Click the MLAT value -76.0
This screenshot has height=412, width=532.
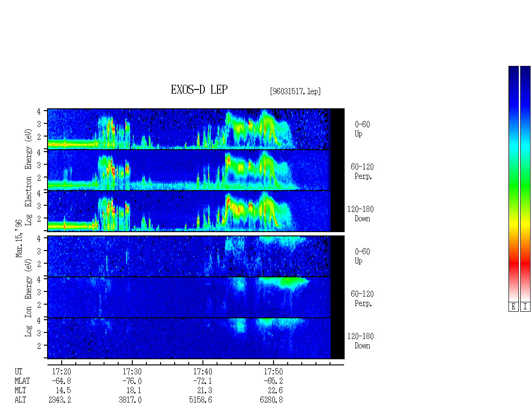(x=132, y=381)
